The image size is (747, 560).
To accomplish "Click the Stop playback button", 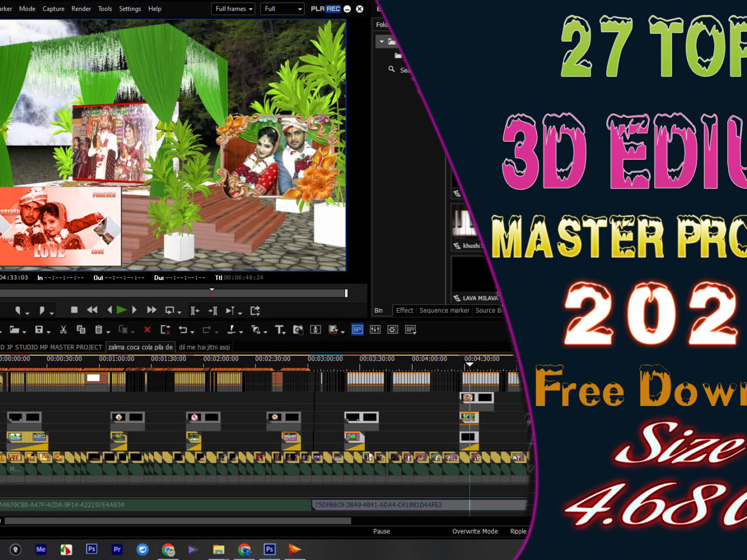I will coord(74,310).
